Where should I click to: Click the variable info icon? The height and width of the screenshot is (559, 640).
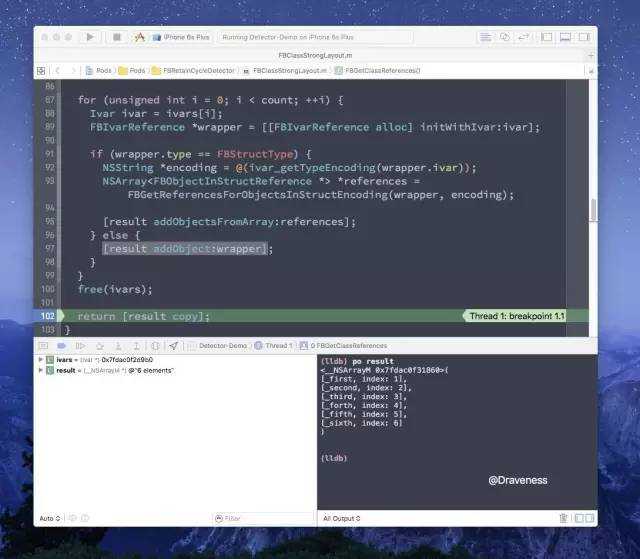pos(84,518)
